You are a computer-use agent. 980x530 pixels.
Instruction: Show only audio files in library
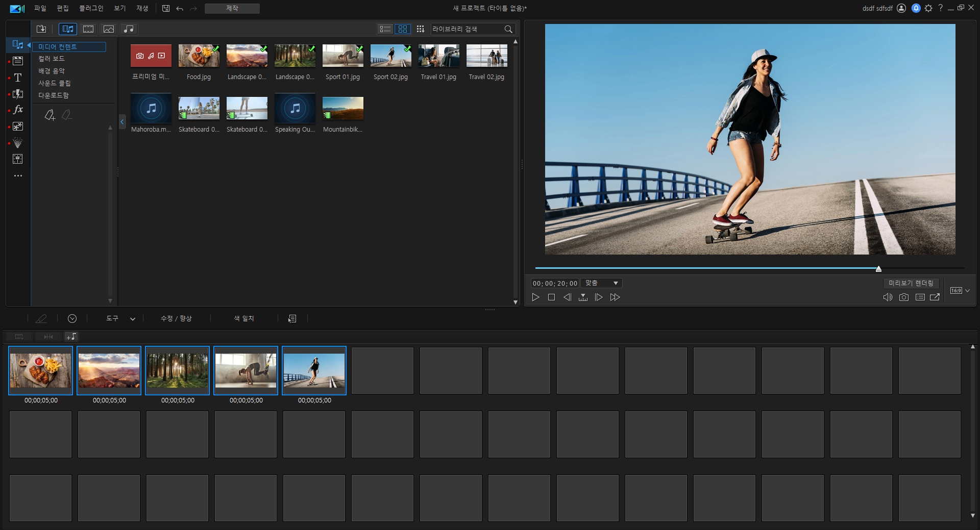click(x=129, y=29)
